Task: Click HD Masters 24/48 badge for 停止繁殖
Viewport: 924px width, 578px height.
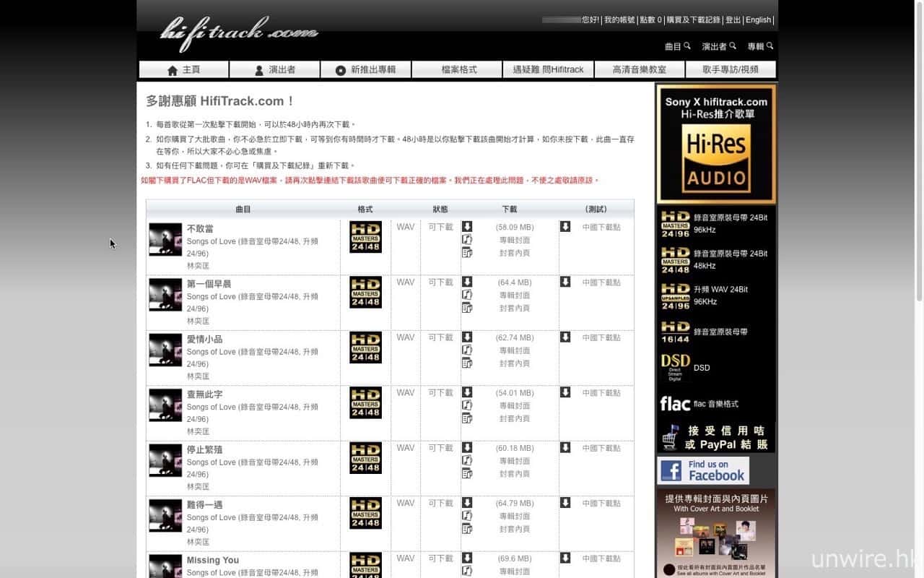Action: coord(365,458)
